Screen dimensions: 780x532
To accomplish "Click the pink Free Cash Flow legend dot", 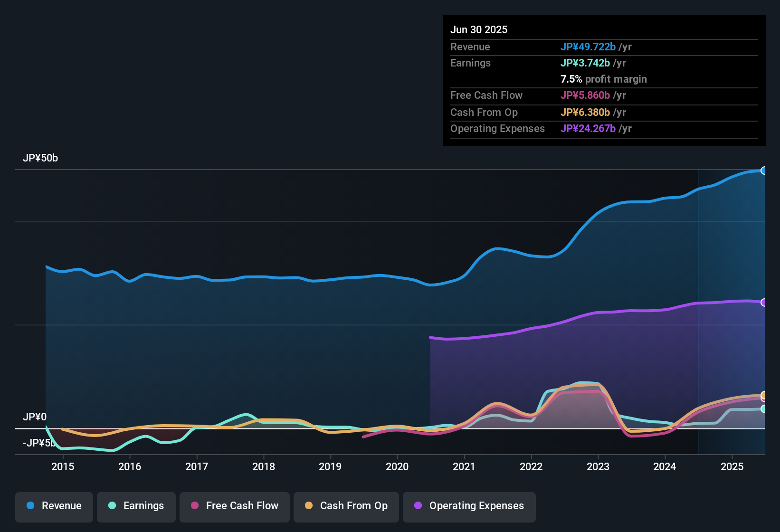I will [x=194, y=506].
